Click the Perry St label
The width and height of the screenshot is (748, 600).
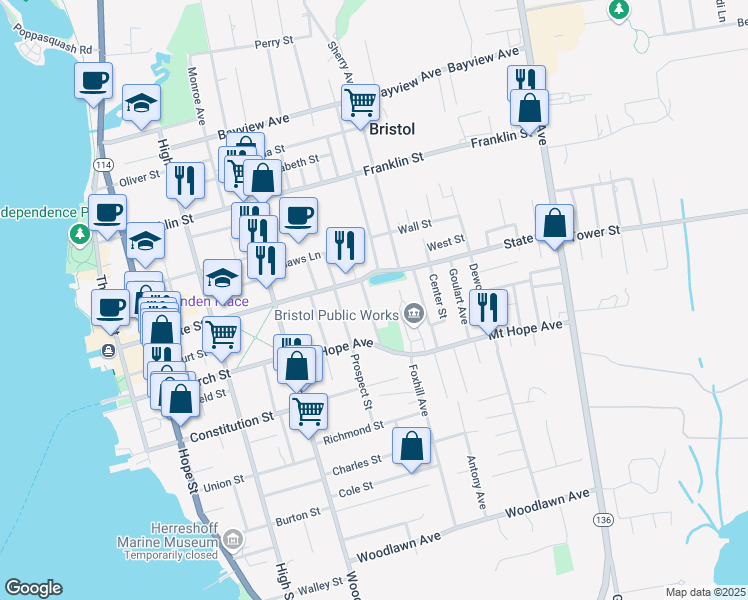pos(274,42)
